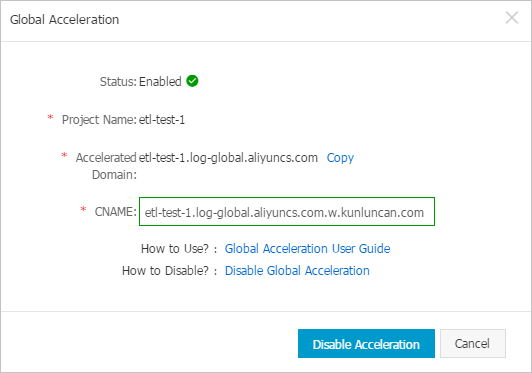Close the Global Acceleration dialog
The height and width of the screenshot is (373, 532).
coord(512,18)
